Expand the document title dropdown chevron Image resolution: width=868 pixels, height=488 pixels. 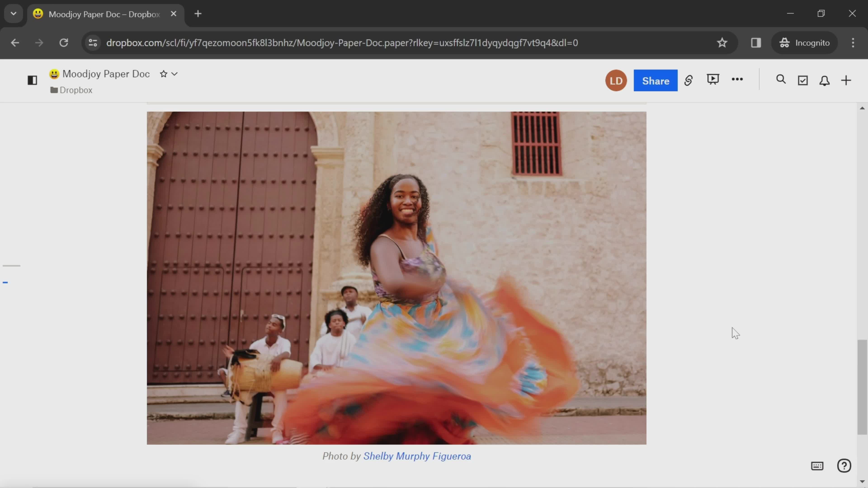point(175,74)
